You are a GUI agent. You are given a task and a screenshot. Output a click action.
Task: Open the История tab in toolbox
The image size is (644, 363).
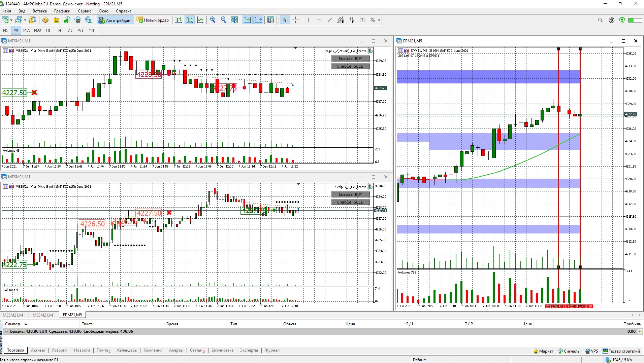tap(59, 350)
